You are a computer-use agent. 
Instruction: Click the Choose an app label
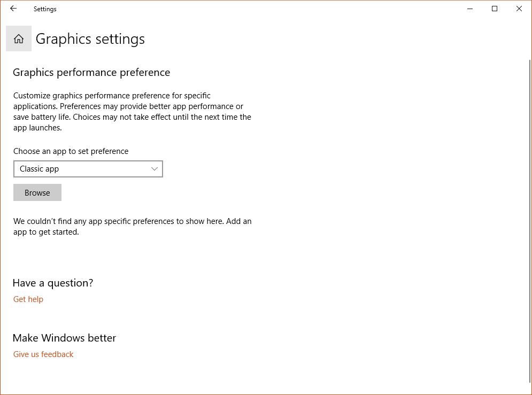tap(71, 151)
